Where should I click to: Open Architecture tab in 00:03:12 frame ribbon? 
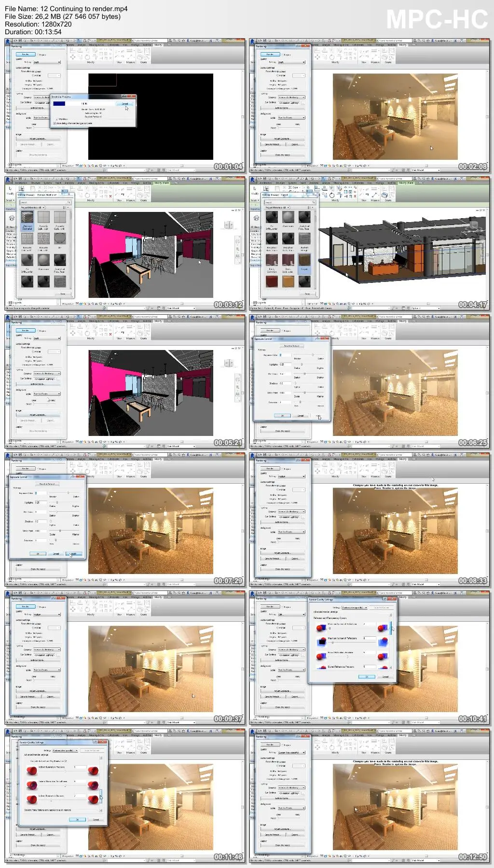tap(21, 183)
